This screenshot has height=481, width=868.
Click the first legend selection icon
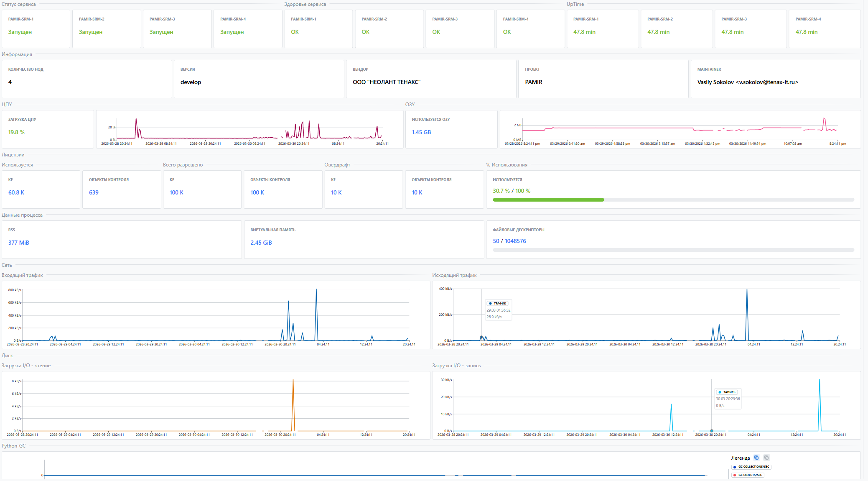click(x=756, y=458)
